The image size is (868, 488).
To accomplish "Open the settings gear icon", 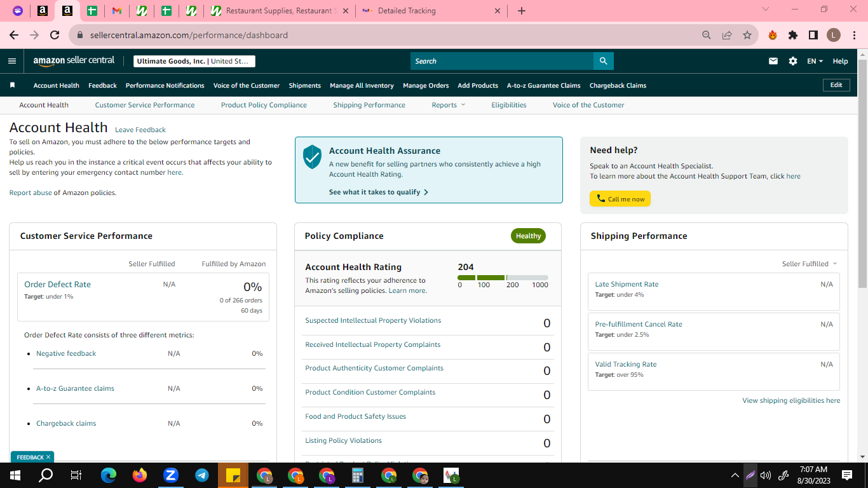I will tap(793, 61).
